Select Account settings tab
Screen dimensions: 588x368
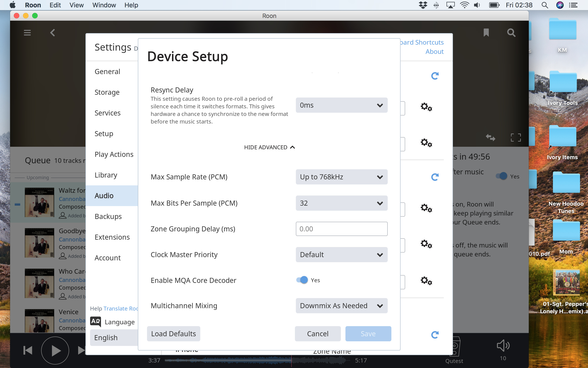[x=112, y=258]
